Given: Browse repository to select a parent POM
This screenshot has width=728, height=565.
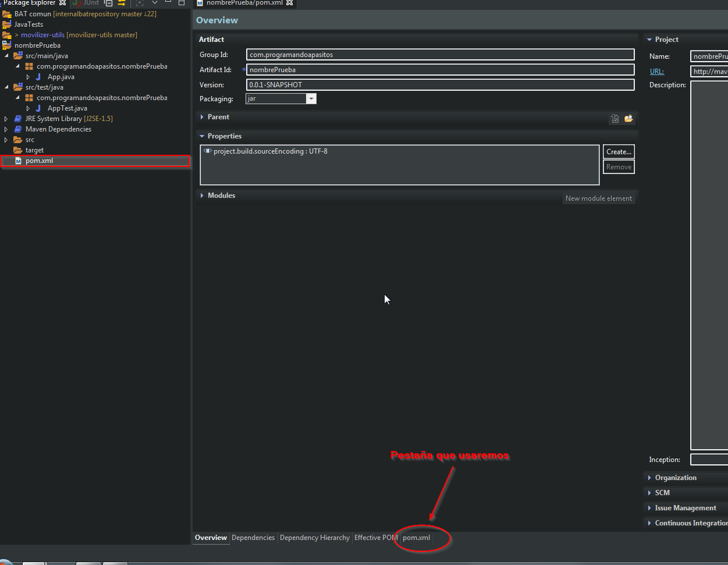Looking at the screenshot, I should 628,118.
